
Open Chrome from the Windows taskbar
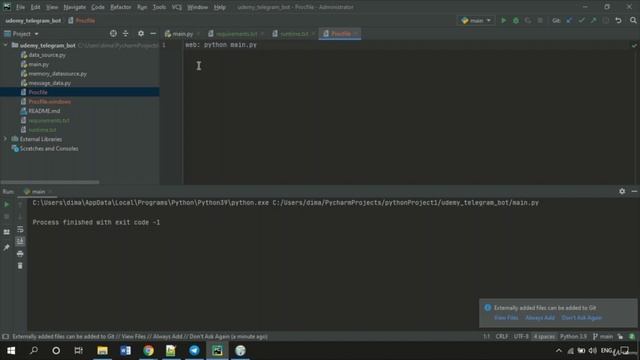point(149,350)
